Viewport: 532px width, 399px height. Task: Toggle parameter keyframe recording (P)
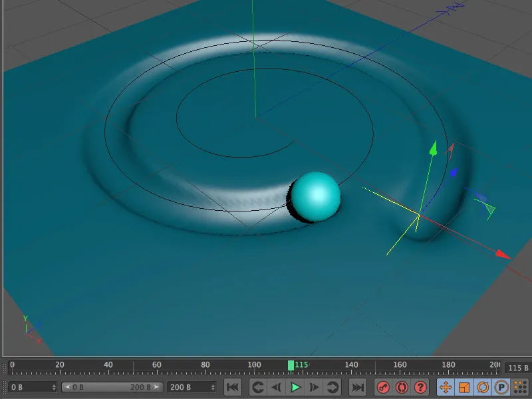501,387
